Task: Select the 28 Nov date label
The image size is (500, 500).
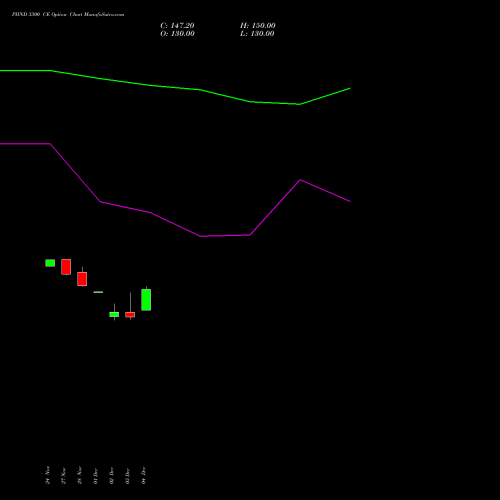Action: [x=80, y=475]
